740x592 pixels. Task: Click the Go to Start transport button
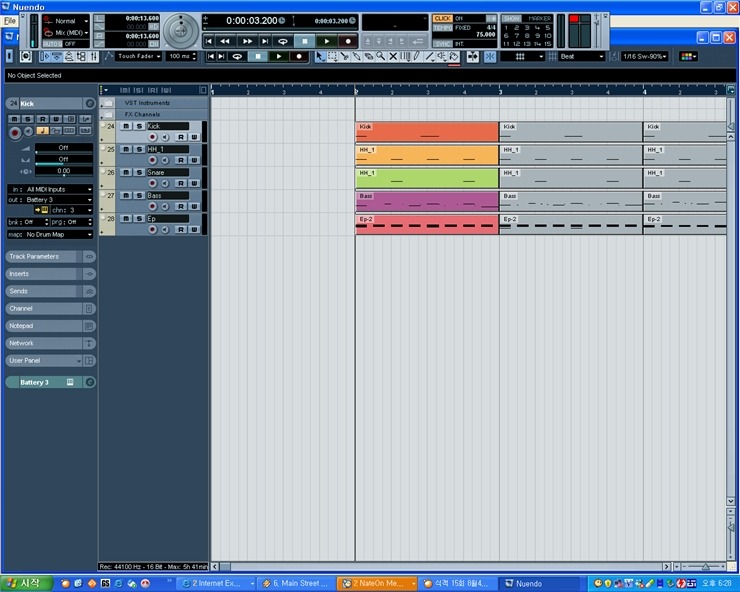[x=209, y=41]
